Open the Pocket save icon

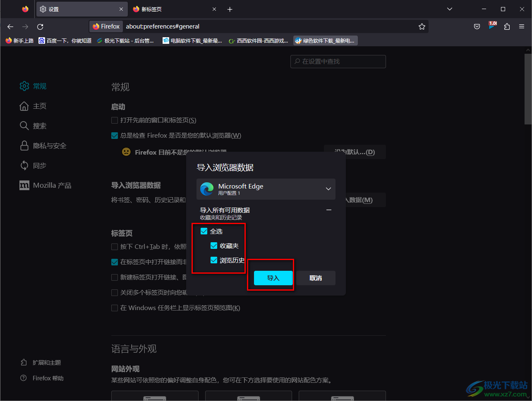[x=477, y=26]
